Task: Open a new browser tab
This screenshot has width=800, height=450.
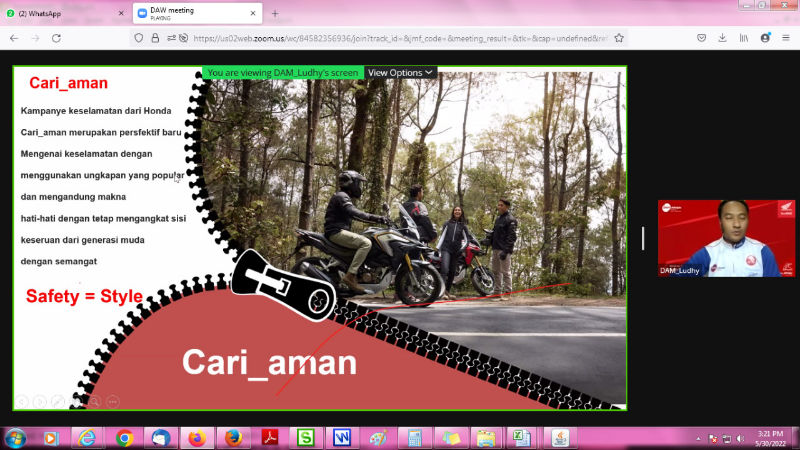Action: (275, 14)
